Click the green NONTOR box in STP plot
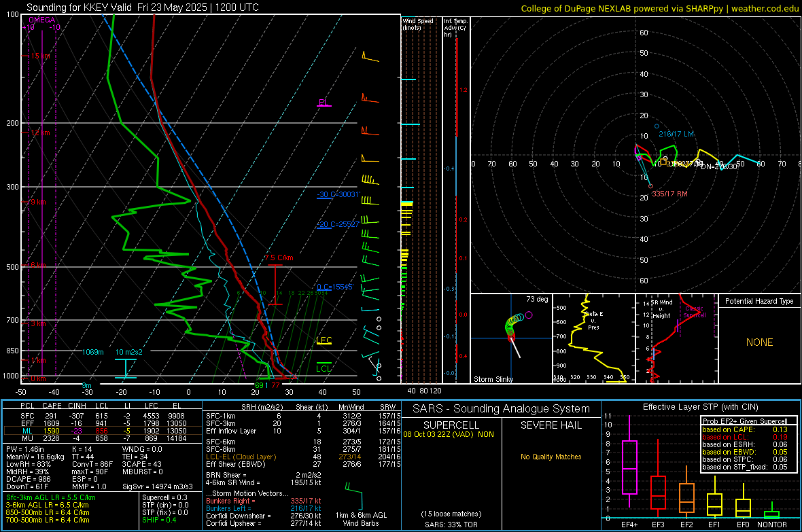This screenshot has width=802, height=532. [x=771, y=514]
